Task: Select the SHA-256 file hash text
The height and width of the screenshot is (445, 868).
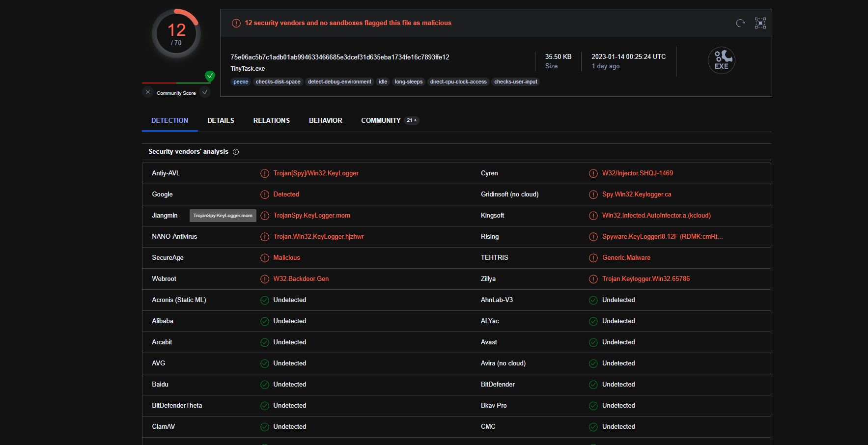Action: click(340, 57)
